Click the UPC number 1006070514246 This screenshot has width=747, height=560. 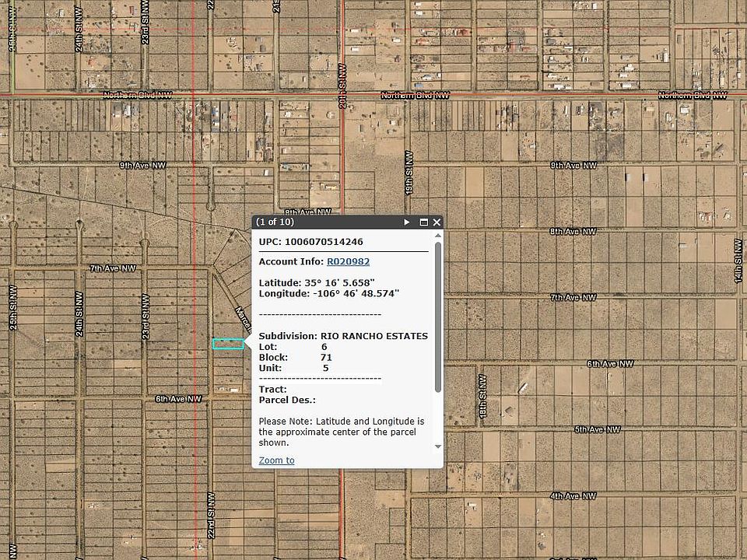(323, 242)
